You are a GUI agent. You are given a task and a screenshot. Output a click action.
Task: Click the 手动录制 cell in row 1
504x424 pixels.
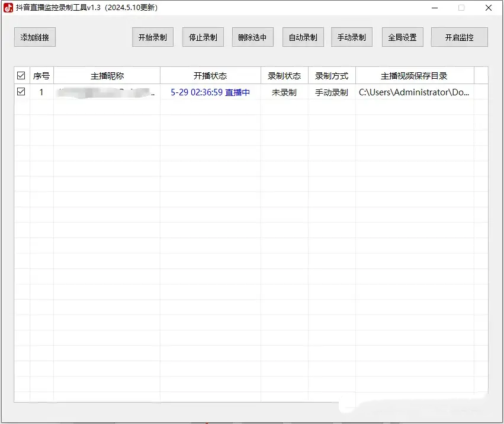coord(332,92)
